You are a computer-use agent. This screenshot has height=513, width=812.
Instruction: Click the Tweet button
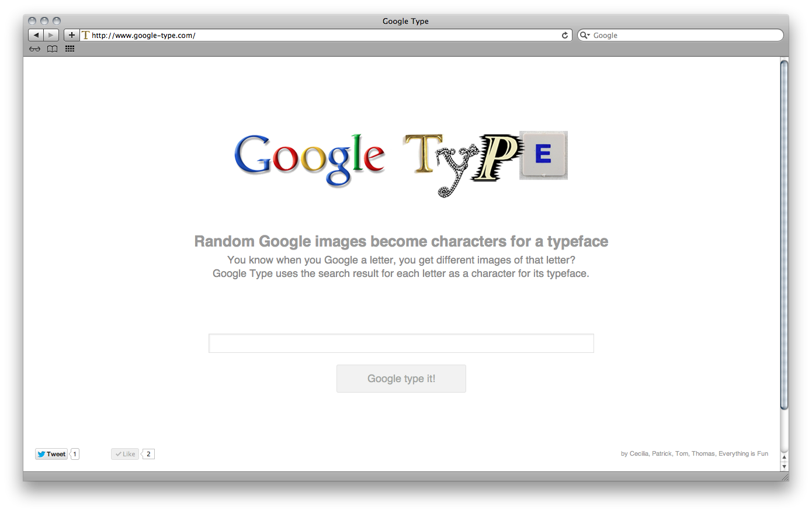pos(51,454)
